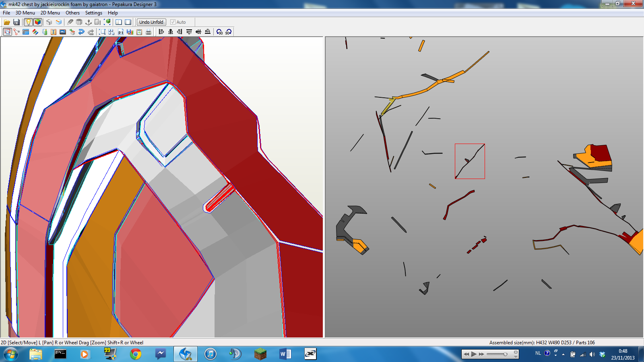The height and width of the screenshot is (362, 644).
Task: Click the Windows Start button
Action: [x=11, y=354]
